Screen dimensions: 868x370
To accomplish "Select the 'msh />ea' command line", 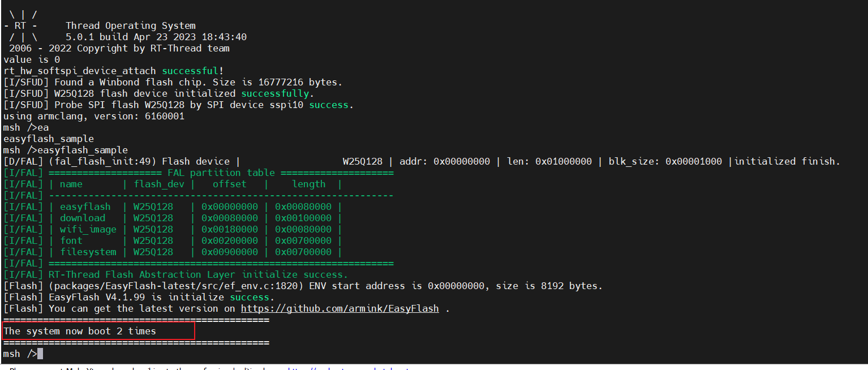I will coord(26,128).
